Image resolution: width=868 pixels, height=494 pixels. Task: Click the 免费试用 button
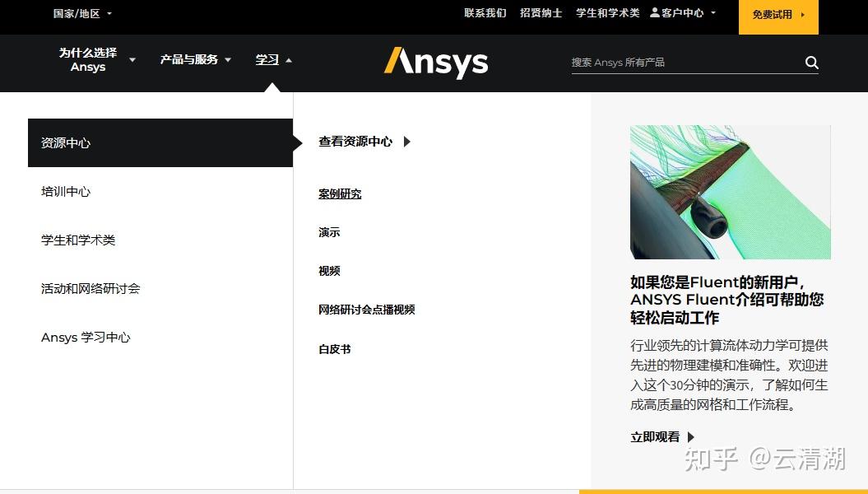(773, 15)
